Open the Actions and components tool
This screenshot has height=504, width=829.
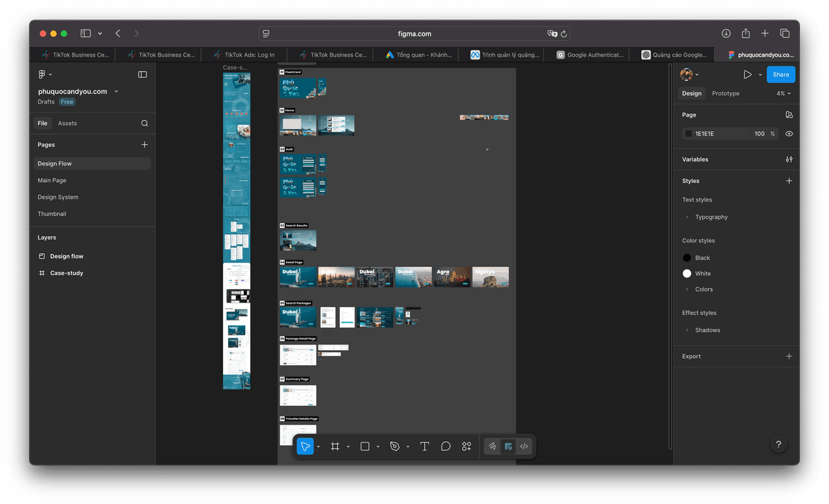pyautogui.click(x=466, y=447)
